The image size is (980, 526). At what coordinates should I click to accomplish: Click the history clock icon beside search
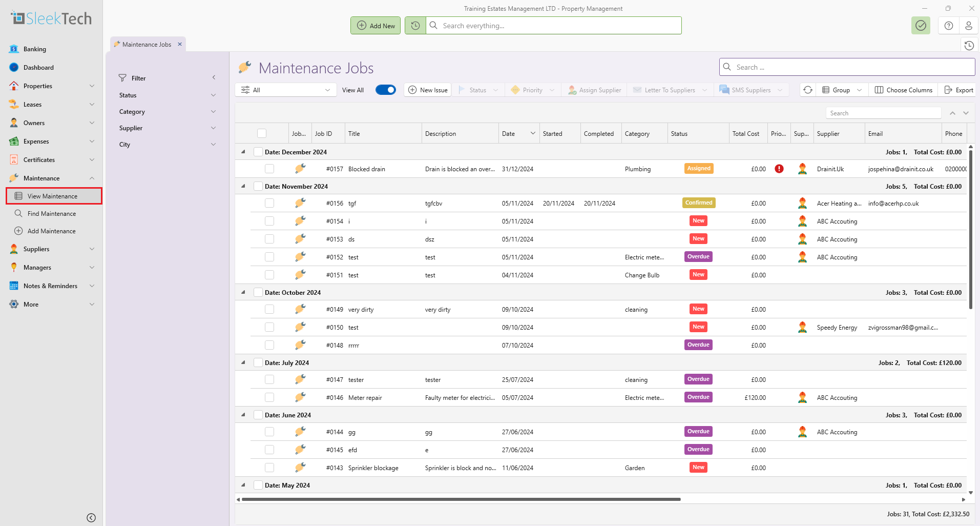(x=415, y=26)
